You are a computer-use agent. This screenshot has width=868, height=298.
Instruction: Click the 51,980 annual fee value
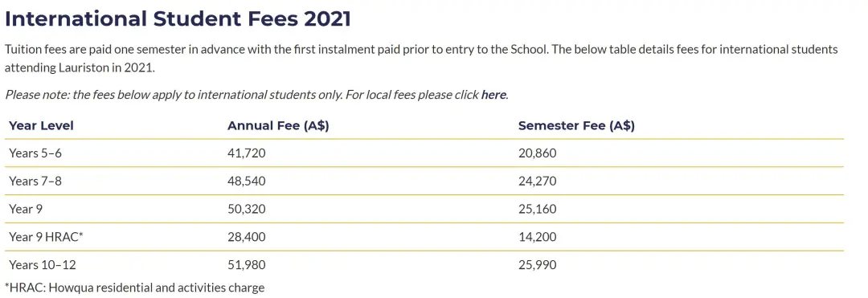pos(247,265)
